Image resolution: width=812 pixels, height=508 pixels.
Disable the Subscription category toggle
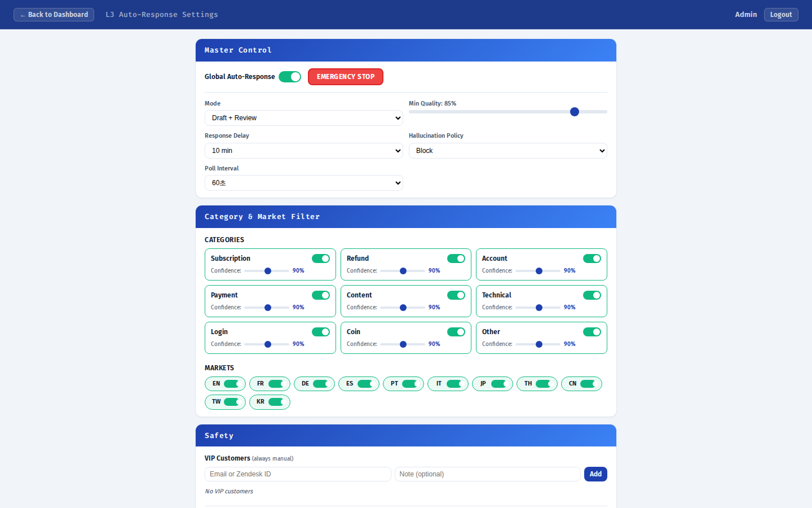click(321, 259)
